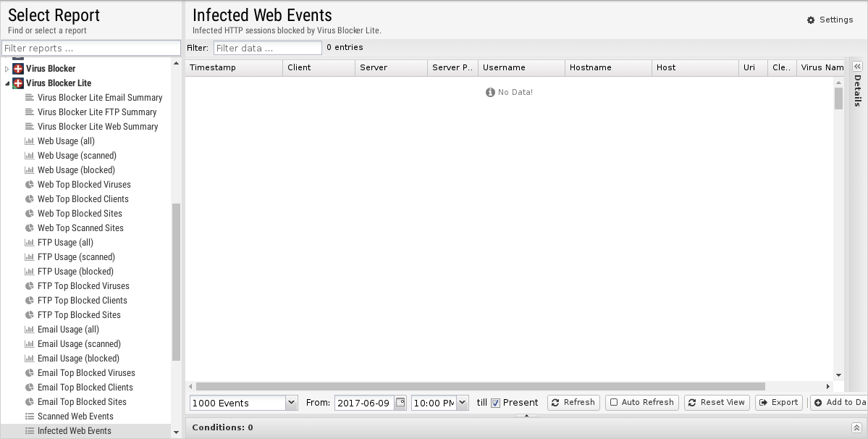Click the Refresh button

pos(573,403)
